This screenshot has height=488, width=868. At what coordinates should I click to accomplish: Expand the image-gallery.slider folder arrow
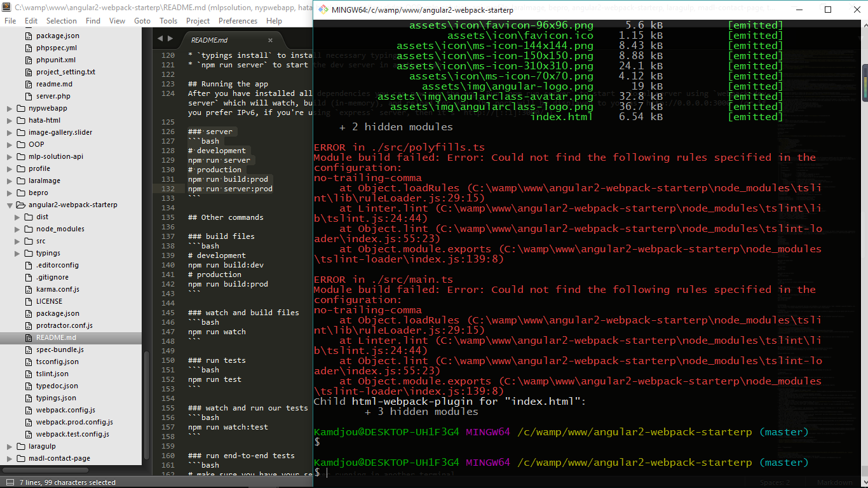10,132
